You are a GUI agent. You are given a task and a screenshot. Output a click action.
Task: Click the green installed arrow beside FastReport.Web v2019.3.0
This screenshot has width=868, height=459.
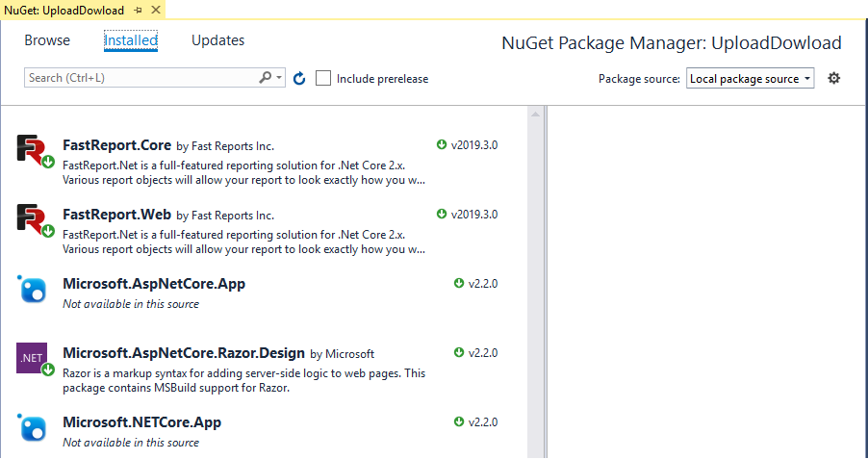point(442,214)
